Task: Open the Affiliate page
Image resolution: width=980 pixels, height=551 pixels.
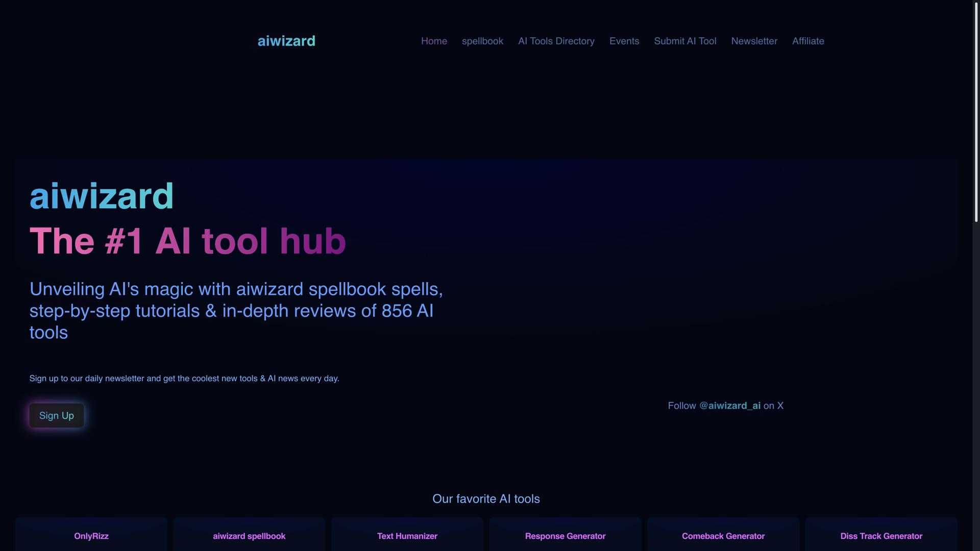Action: tap(808, 41)
